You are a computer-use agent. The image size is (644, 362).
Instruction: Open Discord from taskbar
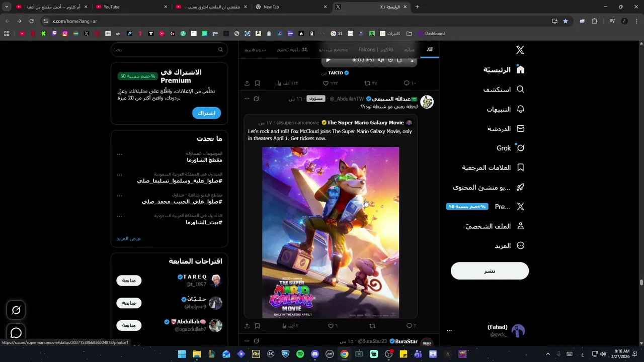[315, 354]
